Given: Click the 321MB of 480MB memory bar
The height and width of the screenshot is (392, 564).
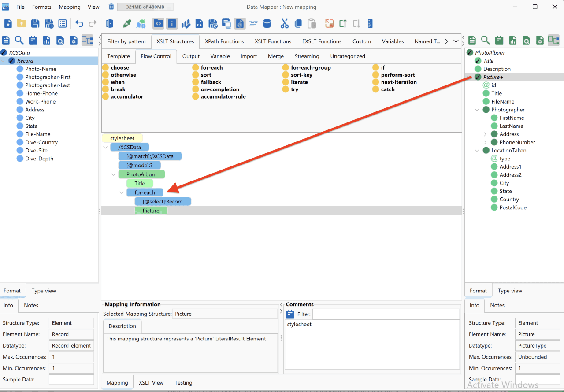Looking at the screenshot, I should (145, 7).
